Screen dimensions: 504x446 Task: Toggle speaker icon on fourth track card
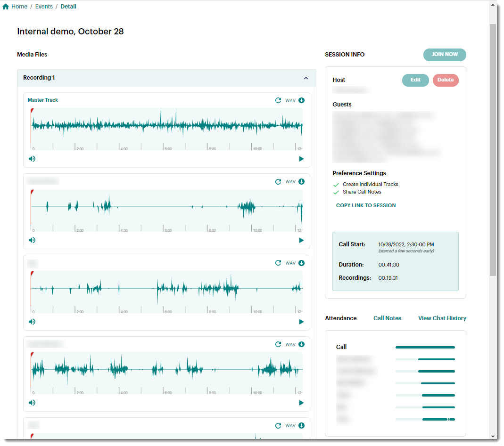(32, 403)
